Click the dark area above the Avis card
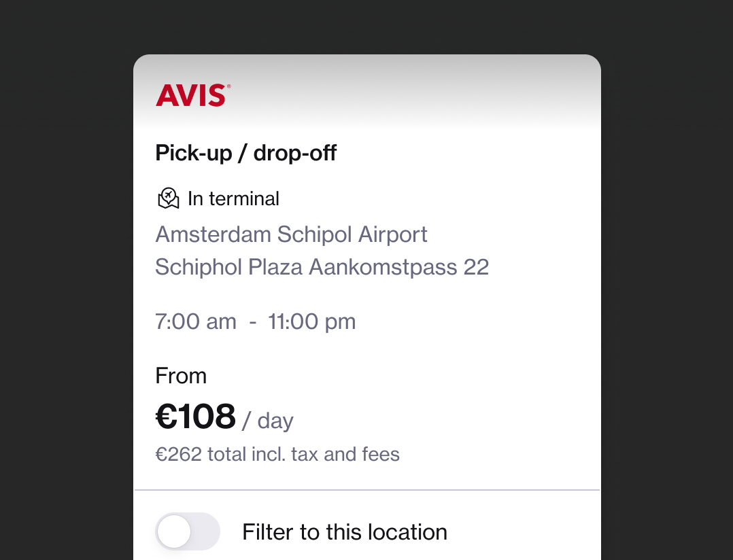Image resolution: width=733 pixels, height=560 pixels. click(367, 26)
